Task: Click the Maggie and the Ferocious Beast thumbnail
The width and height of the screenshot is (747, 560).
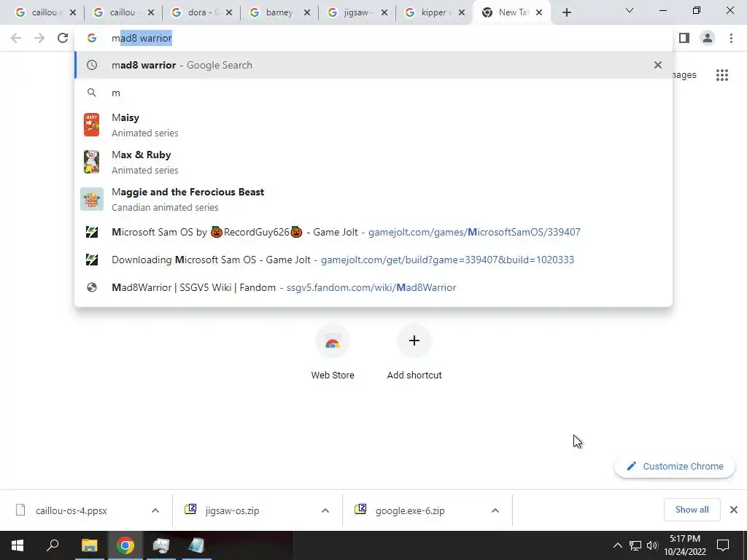Action: pyautogui.click(x=91, y=199)
